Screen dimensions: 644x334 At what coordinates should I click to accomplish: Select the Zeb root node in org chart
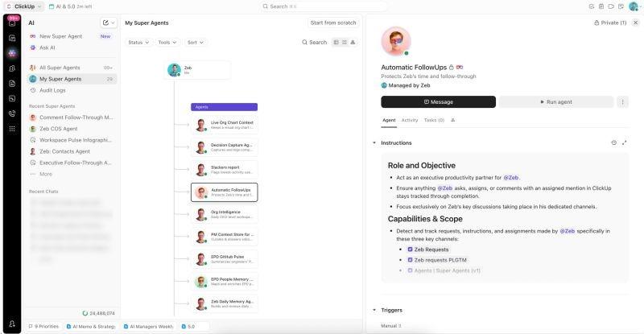coord(198,70)
